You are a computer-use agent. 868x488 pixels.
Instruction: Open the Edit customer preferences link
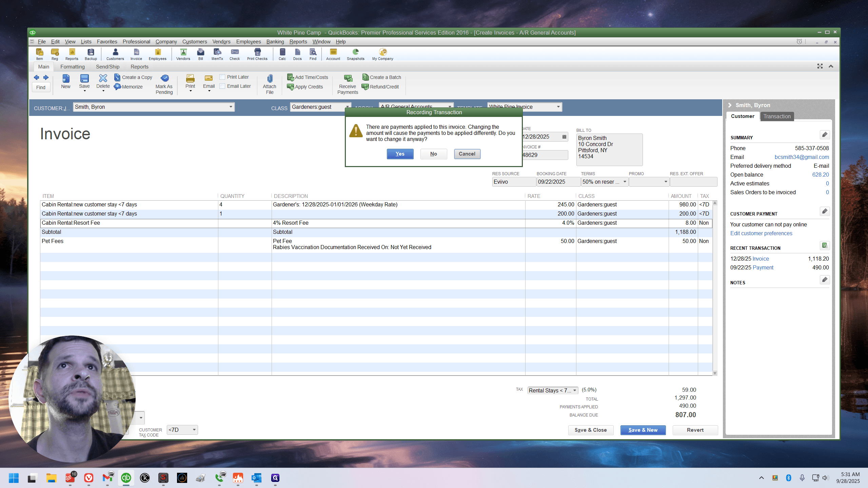point(761,233)
